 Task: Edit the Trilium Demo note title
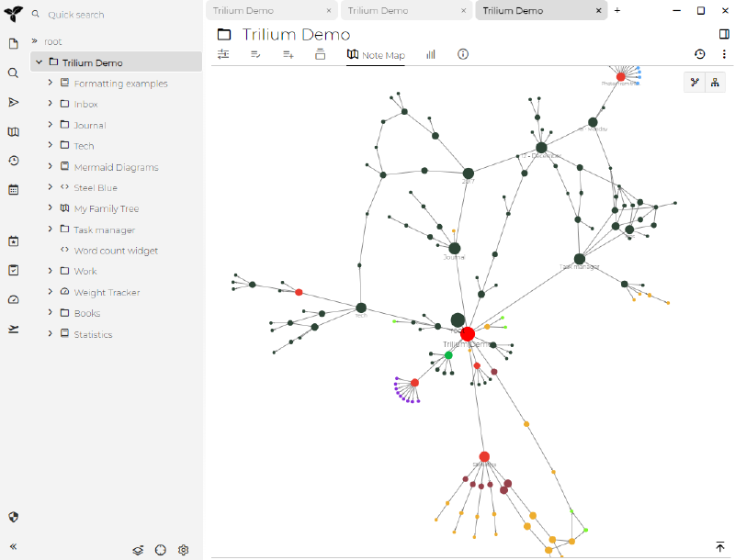click(296, 34)
